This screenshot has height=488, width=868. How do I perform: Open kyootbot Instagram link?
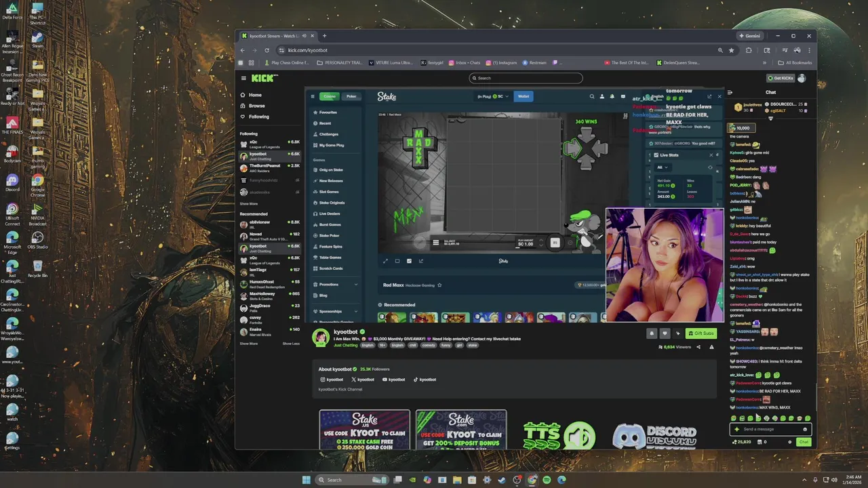332,380
